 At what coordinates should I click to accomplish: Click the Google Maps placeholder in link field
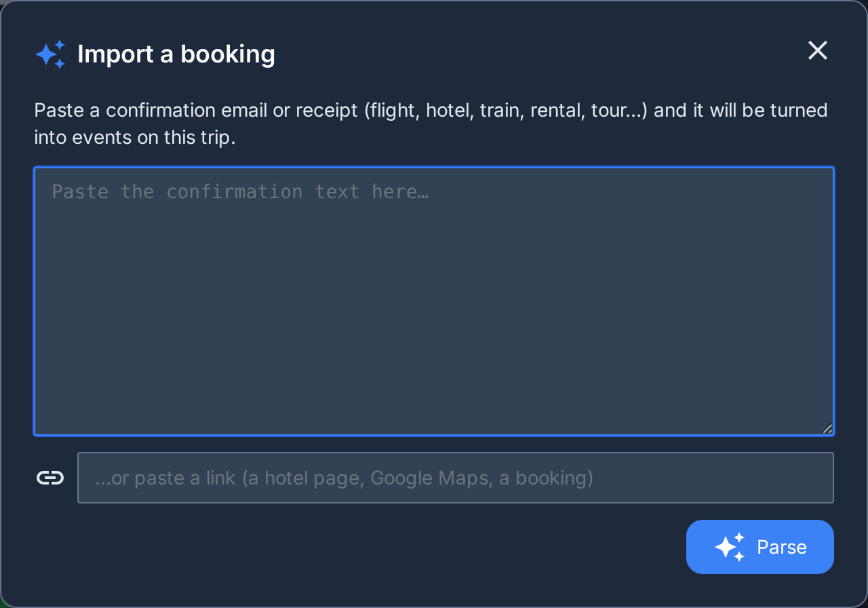(430, 478)
